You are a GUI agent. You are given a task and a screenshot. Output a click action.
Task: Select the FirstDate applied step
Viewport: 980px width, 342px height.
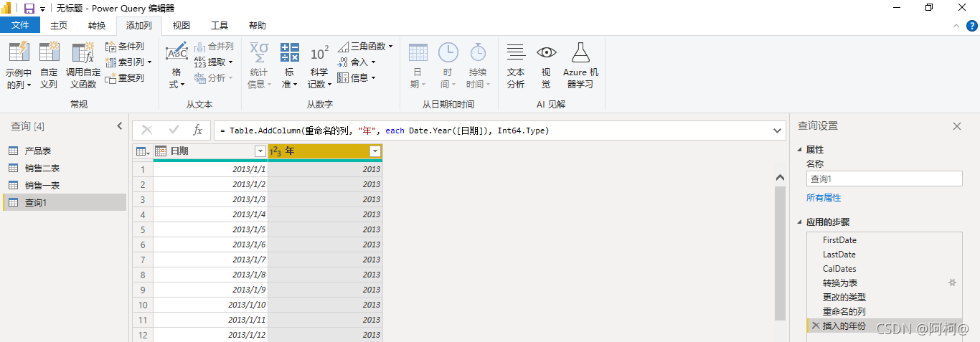coord(884,240)
